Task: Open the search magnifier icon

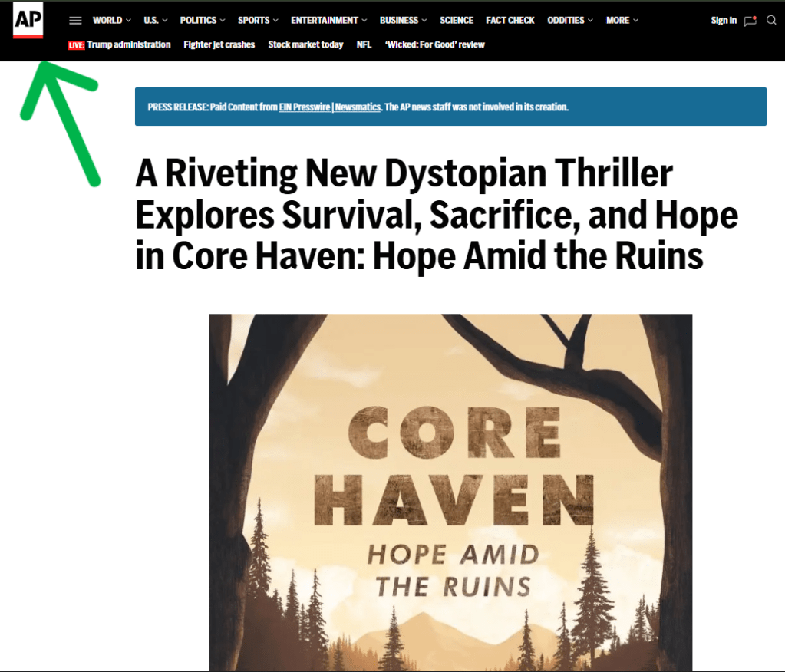Action: [771, 21]
